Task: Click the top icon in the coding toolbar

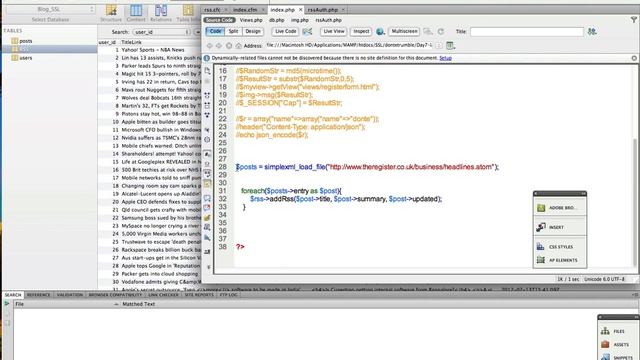Action: [207, 71]
